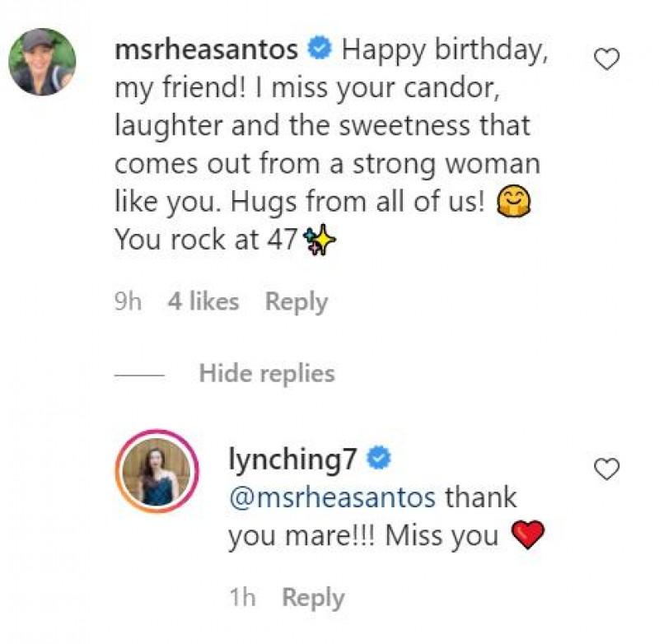Open lynching7 story avatar
659x644 pixels.
point(156,473)
